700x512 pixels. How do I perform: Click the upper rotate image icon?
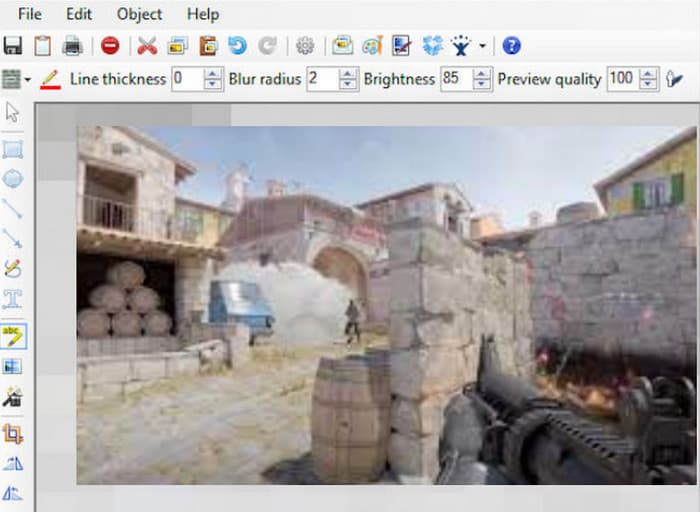point(12,464)
